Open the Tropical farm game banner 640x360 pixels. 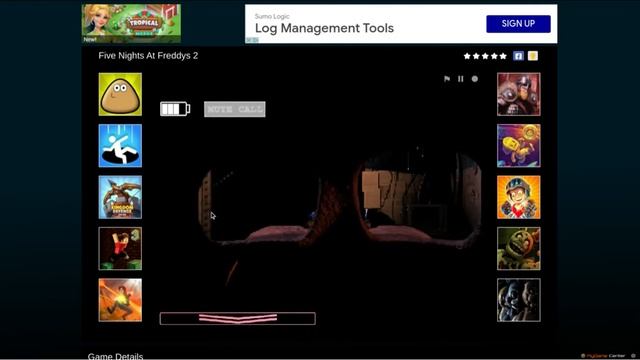131,24
